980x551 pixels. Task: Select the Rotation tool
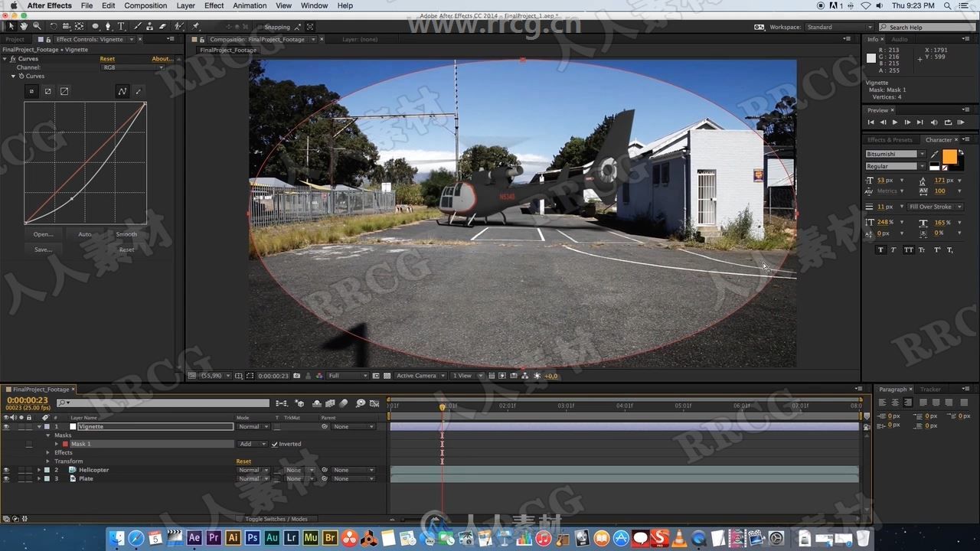(54, 26)
